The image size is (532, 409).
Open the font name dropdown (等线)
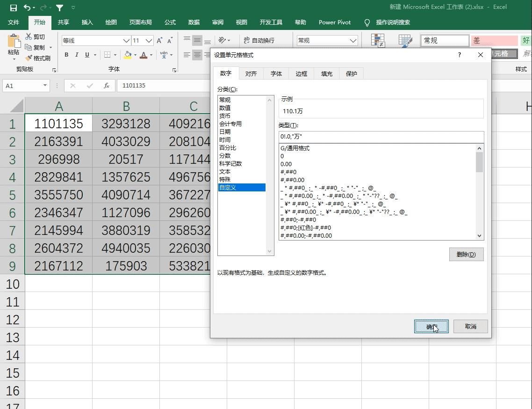coord(126,41)
